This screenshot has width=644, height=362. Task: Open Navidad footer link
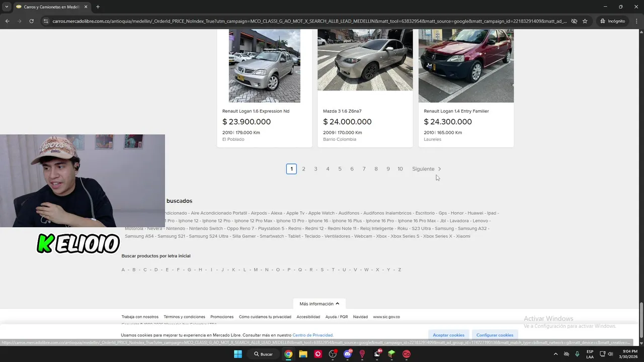[360, 317]
